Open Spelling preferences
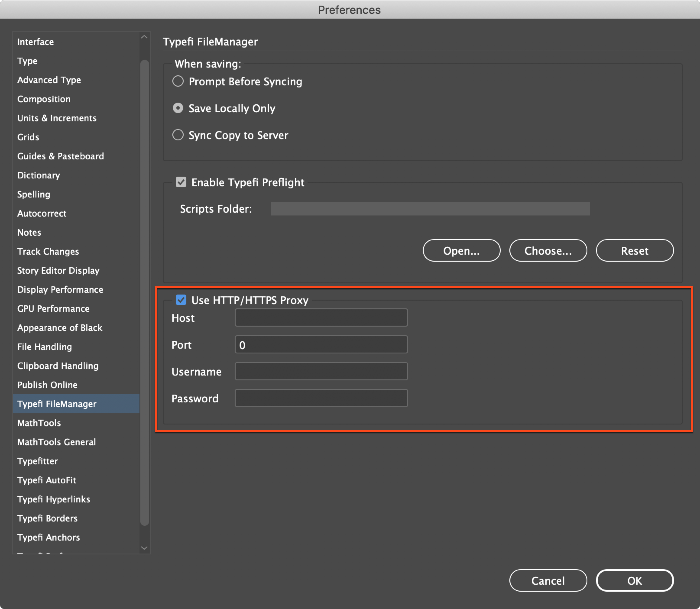 click(x=76, y=194)
